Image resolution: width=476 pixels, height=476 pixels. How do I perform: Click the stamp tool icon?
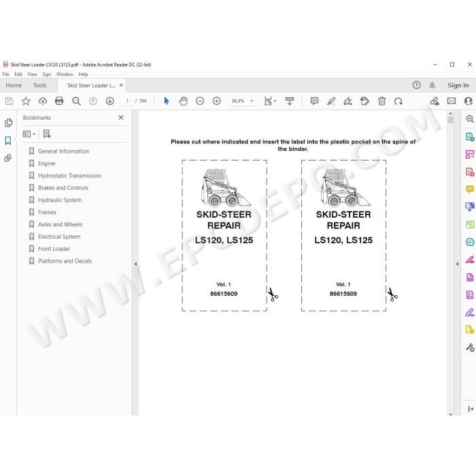[364, 101]
